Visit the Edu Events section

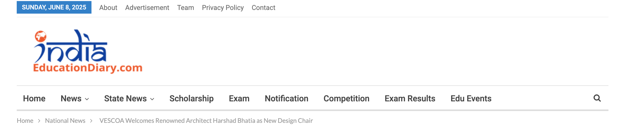(x=471, y=98)
